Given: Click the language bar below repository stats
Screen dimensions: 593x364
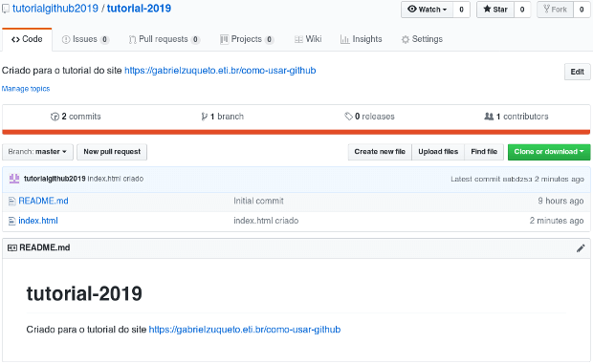Looking at the screenshot, I should [x=296, y=132].
